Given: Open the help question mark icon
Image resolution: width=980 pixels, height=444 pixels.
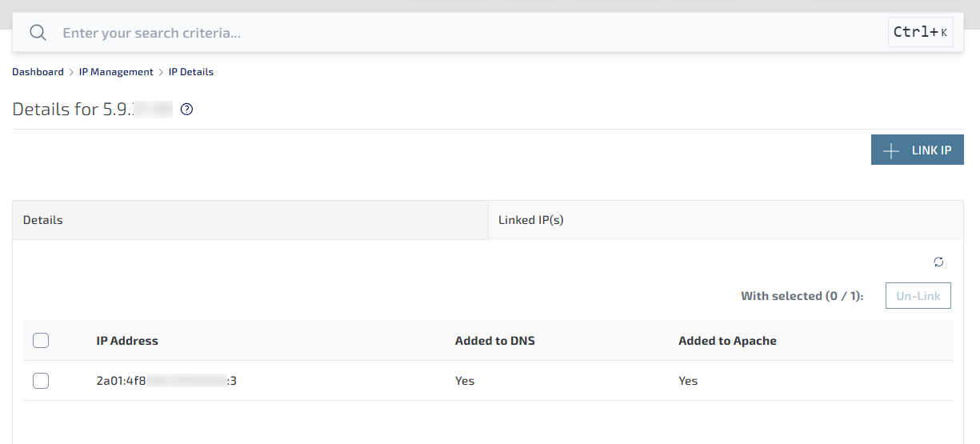Looking at the screenshot, I should coord(187,110).
